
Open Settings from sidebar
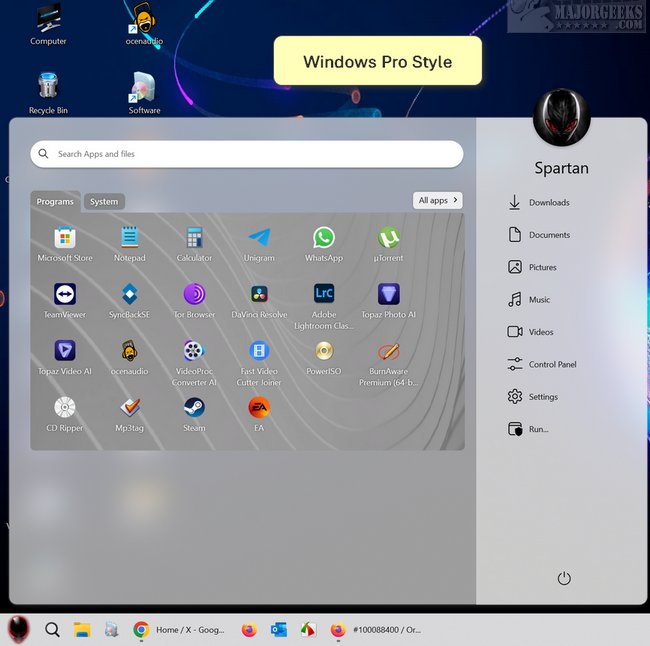[533, 396]
